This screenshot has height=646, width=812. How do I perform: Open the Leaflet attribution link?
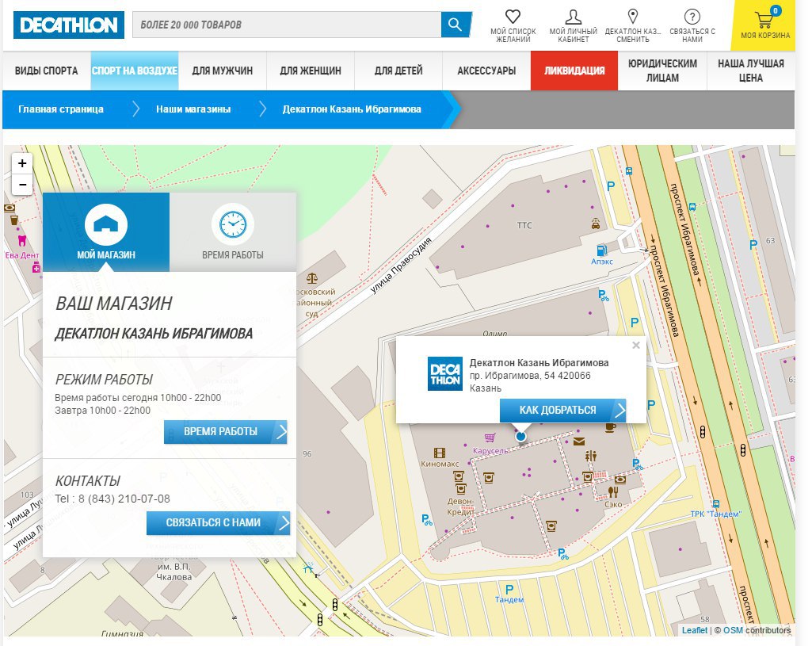pos(695,630)
